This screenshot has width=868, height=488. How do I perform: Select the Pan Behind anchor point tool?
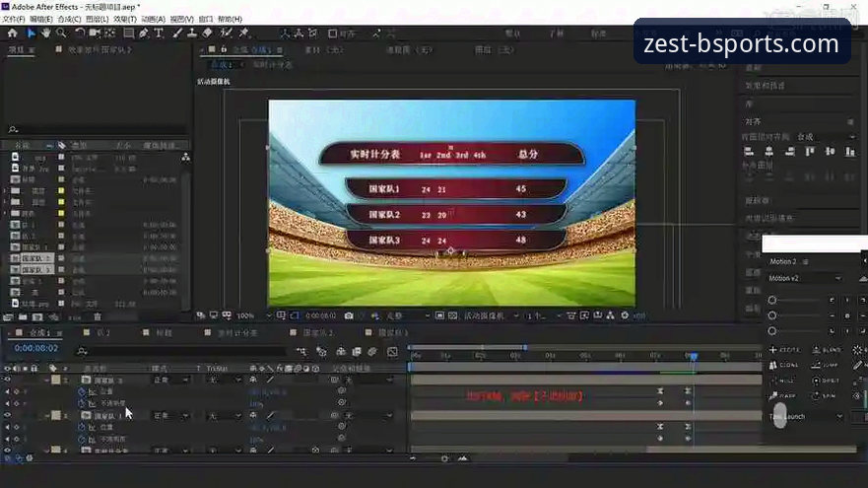tap(110, 34)
